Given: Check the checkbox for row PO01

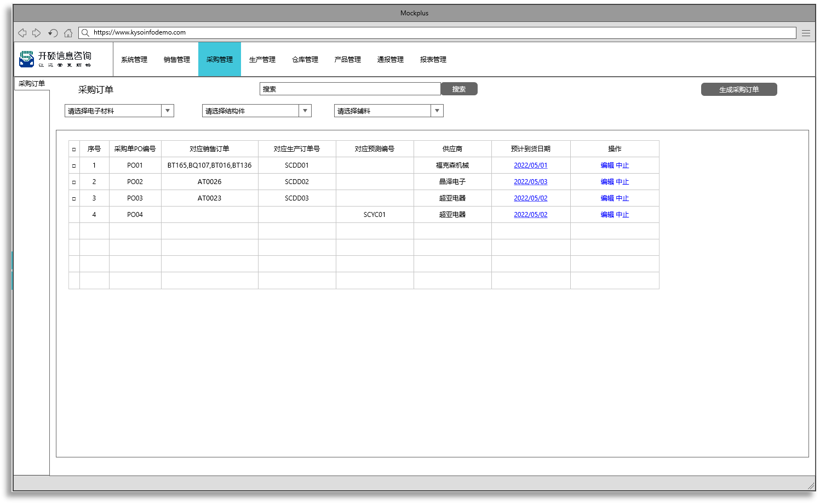Looking at the screenshot, I should pyautogui.click(x=74, y=165).
